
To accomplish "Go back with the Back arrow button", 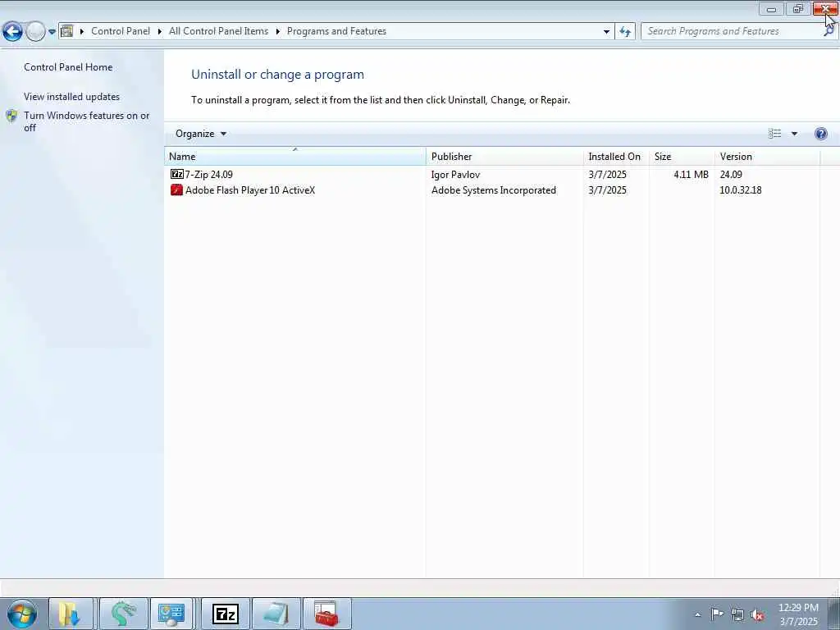I will pos(12,32).
